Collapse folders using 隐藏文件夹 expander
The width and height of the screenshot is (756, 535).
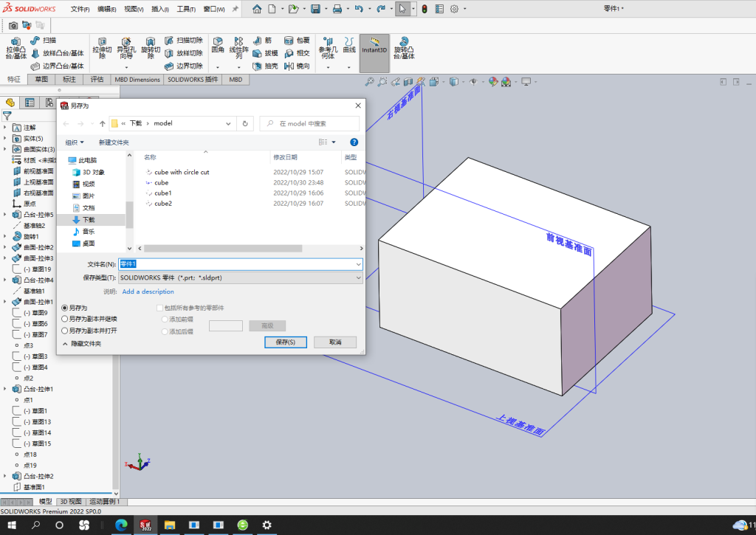click(81, 344)
